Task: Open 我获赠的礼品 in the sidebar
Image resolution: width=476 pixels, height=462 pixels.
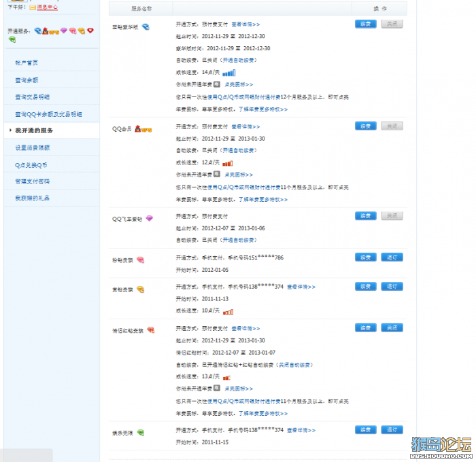Action: pos(32,198)
